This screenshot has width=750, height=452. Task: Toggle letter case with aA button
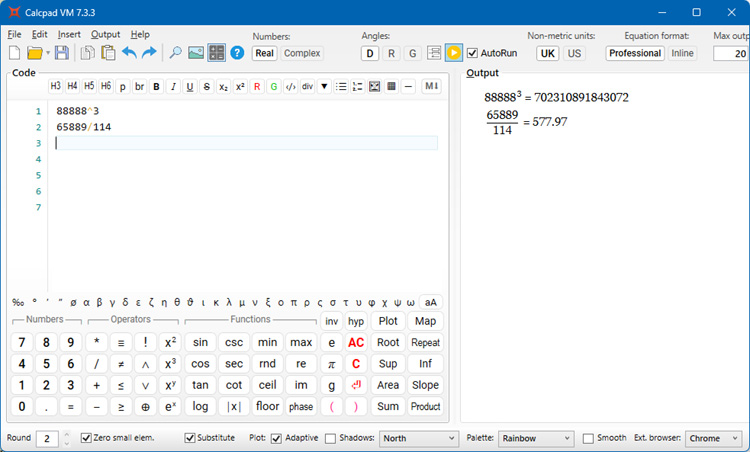[x=430, y=302]
